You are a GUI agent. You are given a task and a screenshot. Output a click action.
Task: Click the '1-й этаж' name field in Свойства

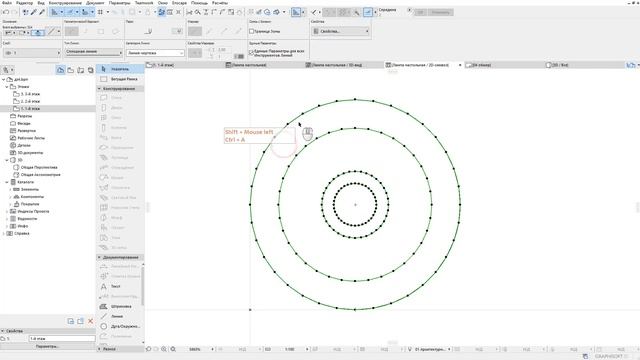pyautogui.click(x=62, y=338)
